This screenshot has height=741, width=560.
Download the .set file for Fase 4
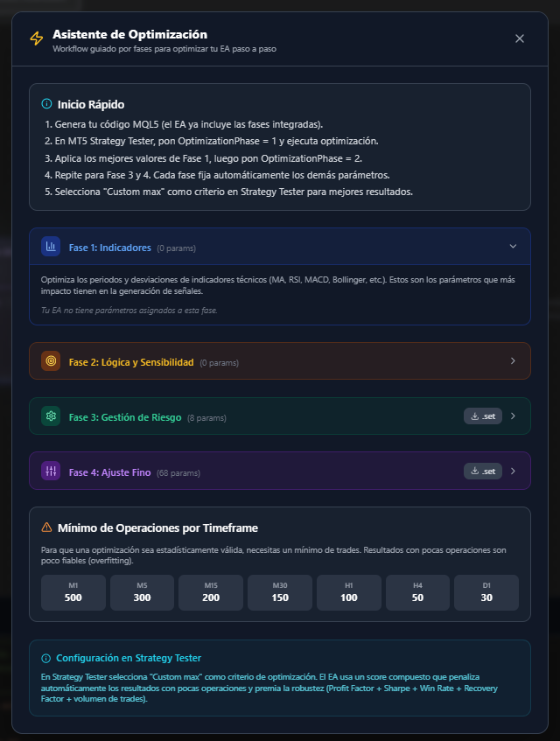click(483, 472)
